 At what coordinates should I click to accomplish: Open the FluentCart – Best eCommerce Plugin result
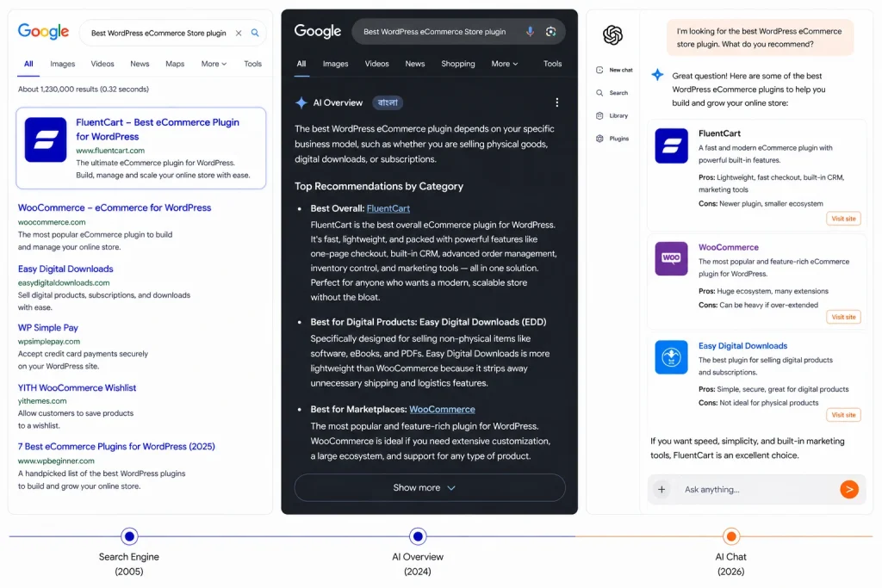click(158, 129)
